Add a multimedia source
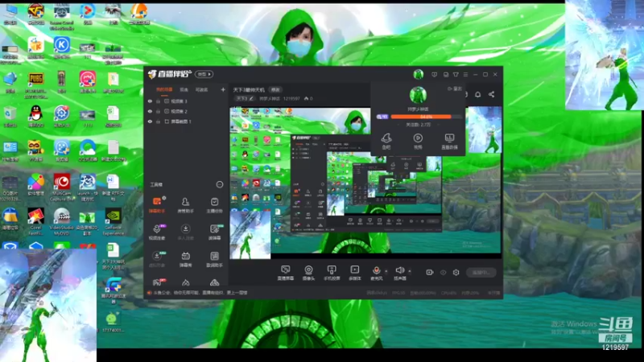Image resolution: width=644 pixels, height=362 pixels. click(x=354, y=273)
